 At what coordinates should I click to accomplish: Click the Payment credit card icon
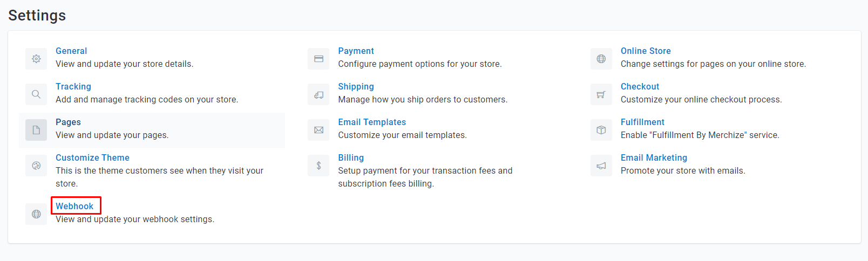pyautogui.click(x=318, y=59)
